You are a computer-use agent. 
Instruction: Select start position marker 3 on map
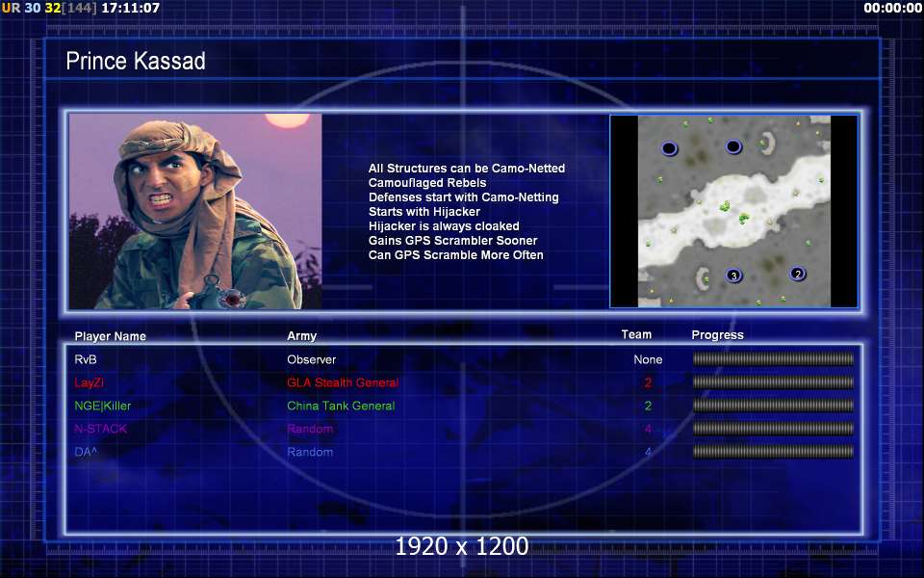click(733, 276)
